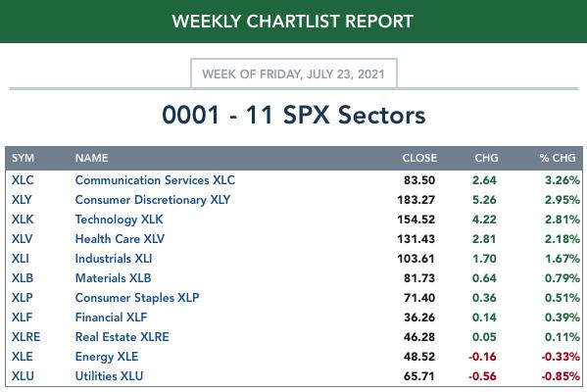Click the XLRE symbol link
The width and height of the screenshot is (587, 392).
coord(25,337)
